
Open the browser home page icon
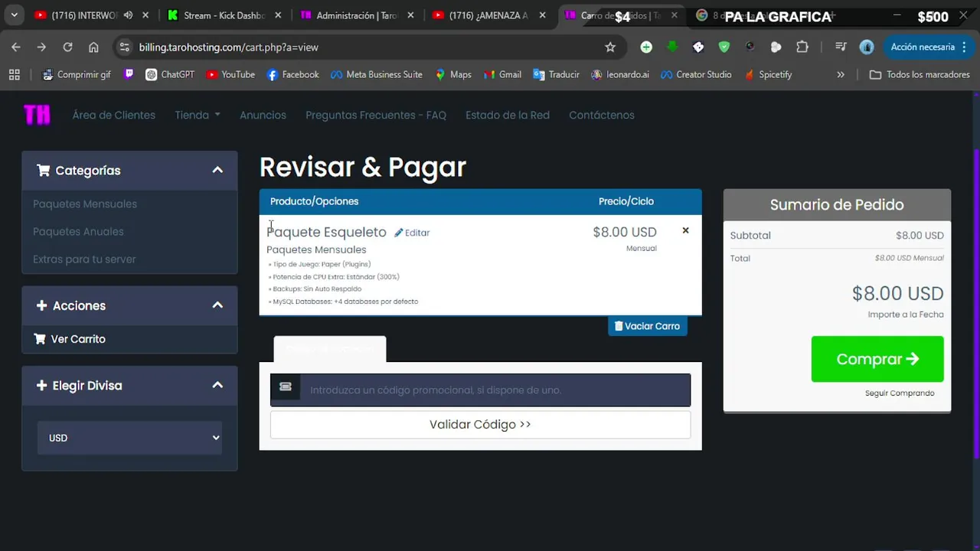(x=93, y=47)
